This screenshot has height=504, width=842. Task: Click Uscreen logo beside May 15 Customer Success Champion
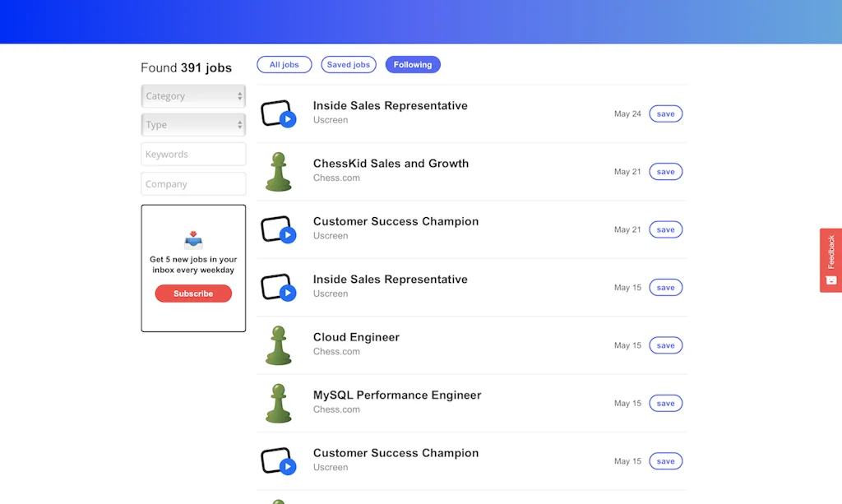(x=278, y=461)
